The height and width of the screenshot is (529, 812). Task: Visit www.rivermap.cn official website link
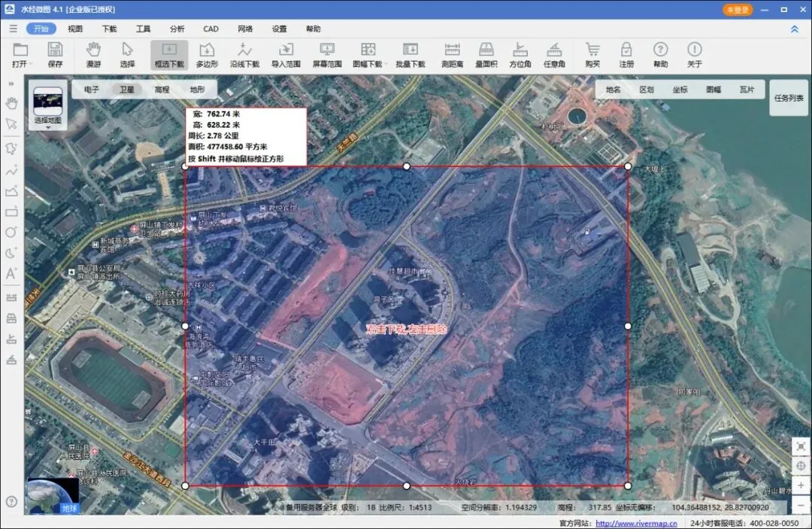point(636,523)
